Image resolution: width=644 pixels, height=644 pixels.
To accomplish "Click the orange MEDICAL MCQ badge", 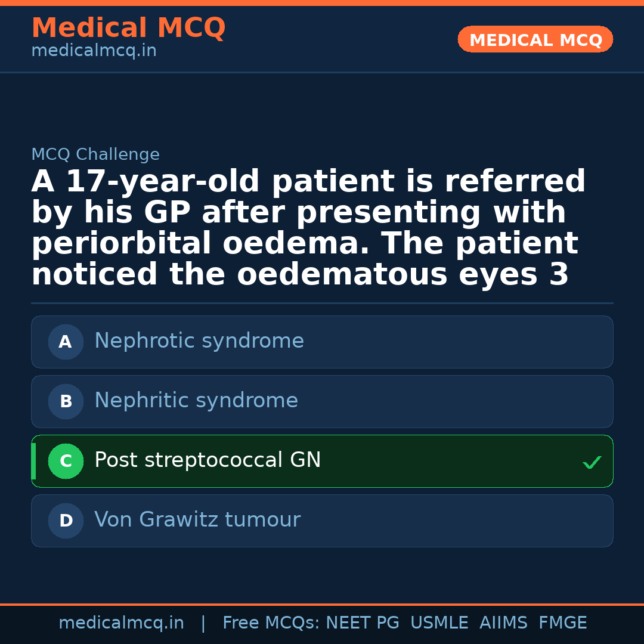I will [535, 40].
